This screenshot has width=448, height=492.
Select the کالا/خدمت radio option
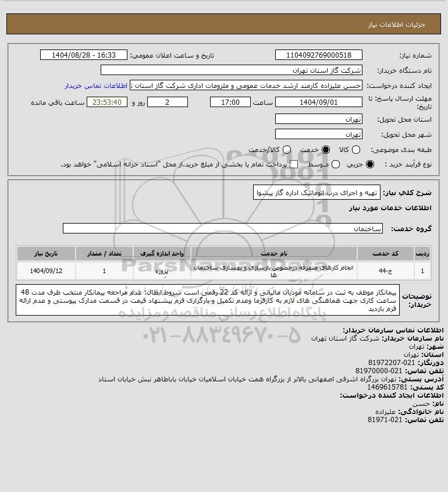[x=286, y=150]
